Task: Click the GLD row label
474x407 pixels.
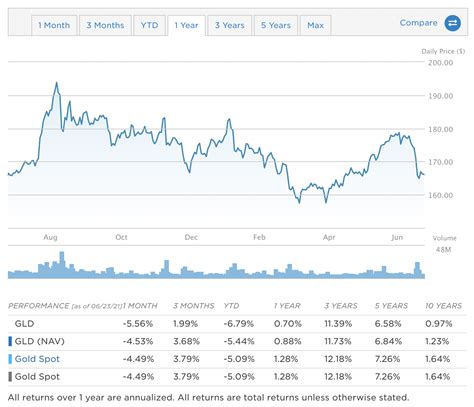Action: (x=24, y=324)
